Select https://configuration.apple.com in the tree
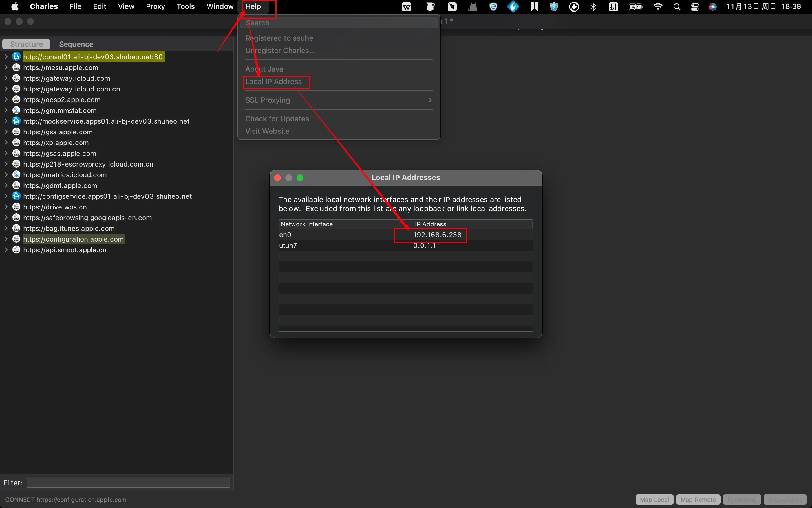The width and height of the screenshot is (812, 508). (x=74, y=239)
